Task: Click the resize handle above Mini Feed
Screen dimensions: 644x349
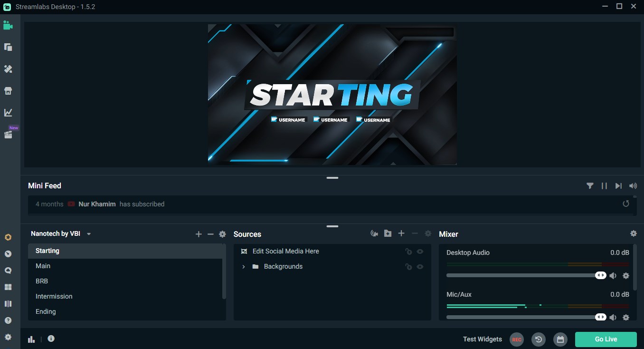Action: 332,178
